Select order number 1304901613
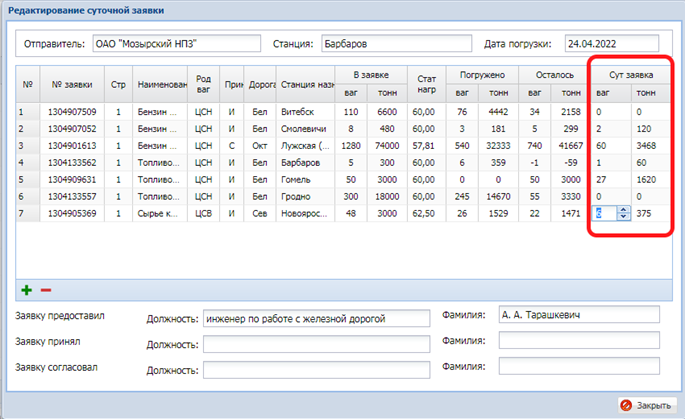This screenshot has height=419, width=685. 72,145
